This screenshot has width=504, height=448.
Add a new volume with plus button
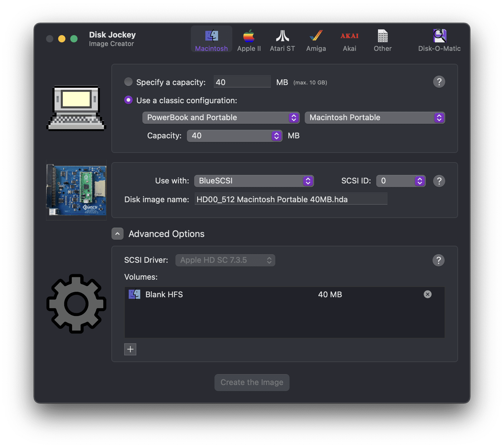tap(130, 349)
